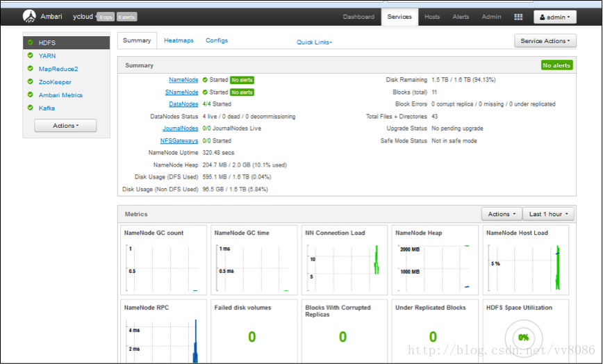Viewport: 603px width, 364px height.
Task: Open the ZooKeeper service
Action: pyautogui.click(x=55, y=82)
